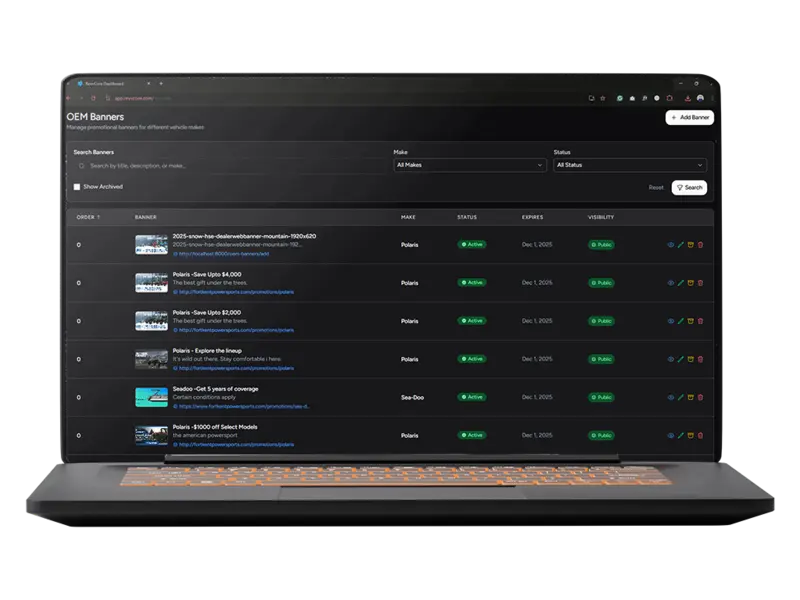Open the edit pencil for Polaris Explore the lineup
The image size is (800, 600).
[x=681, y=359]
